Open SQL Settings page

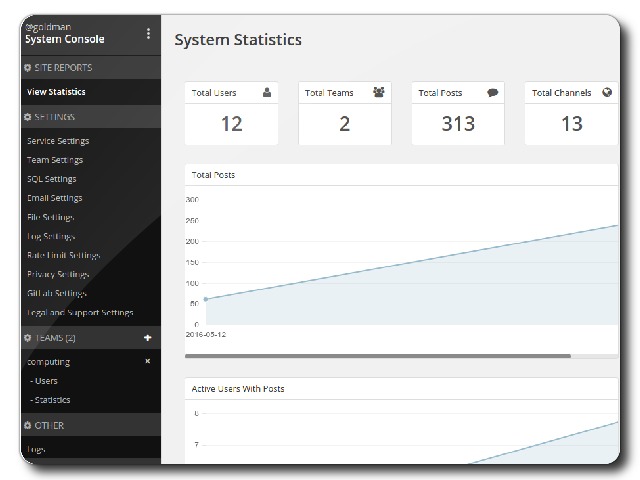pyautogui.click(x=52, y=179)
